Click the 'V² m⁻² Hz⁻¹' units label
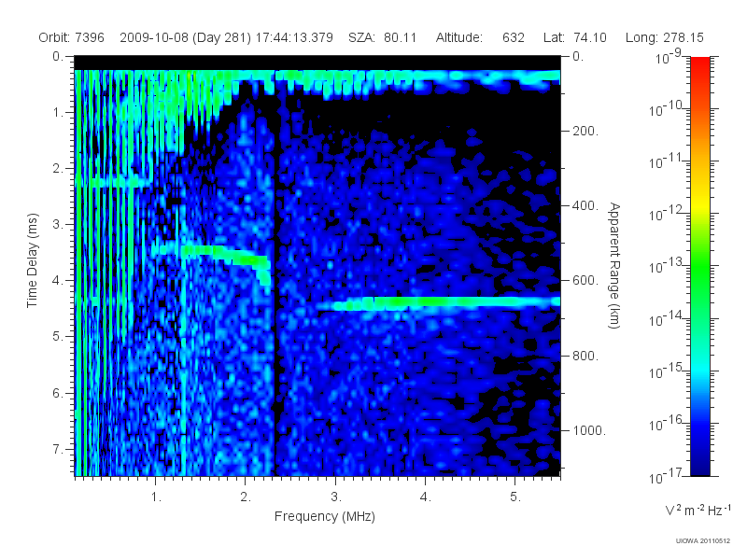This screenshot has width=747, height=560. tap(698, 510)
